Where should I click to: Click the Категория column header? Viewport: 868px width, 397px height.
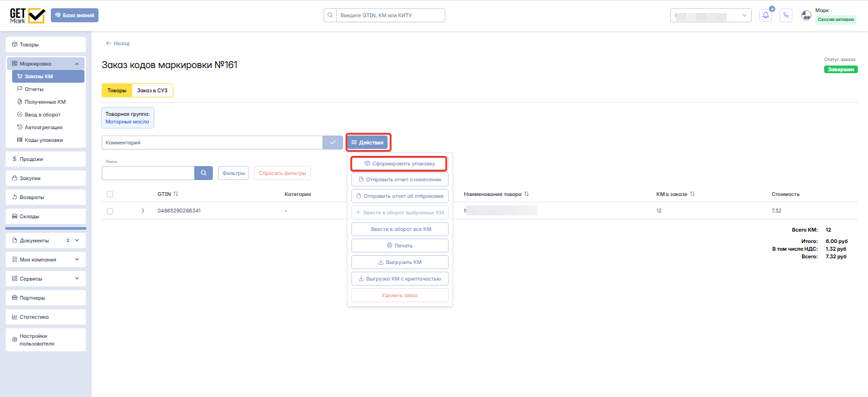pyautogui.click(x=297, y=194)
